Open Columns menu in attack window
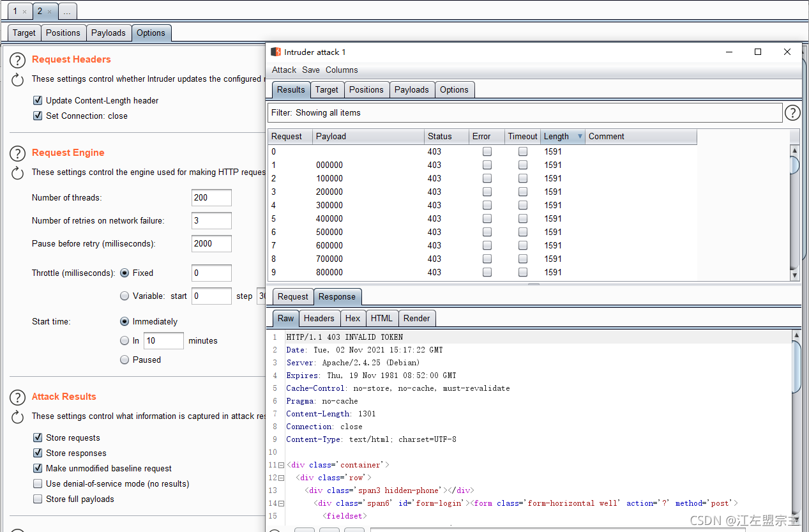This screenshot has height=532, width=809. click(342, 70)
